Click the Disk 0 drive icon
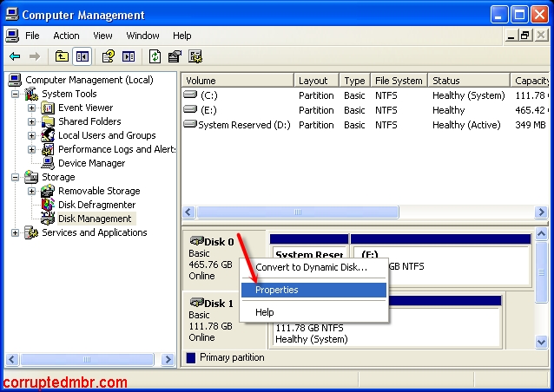Screen dimensions: 554x392 point(196,241)
